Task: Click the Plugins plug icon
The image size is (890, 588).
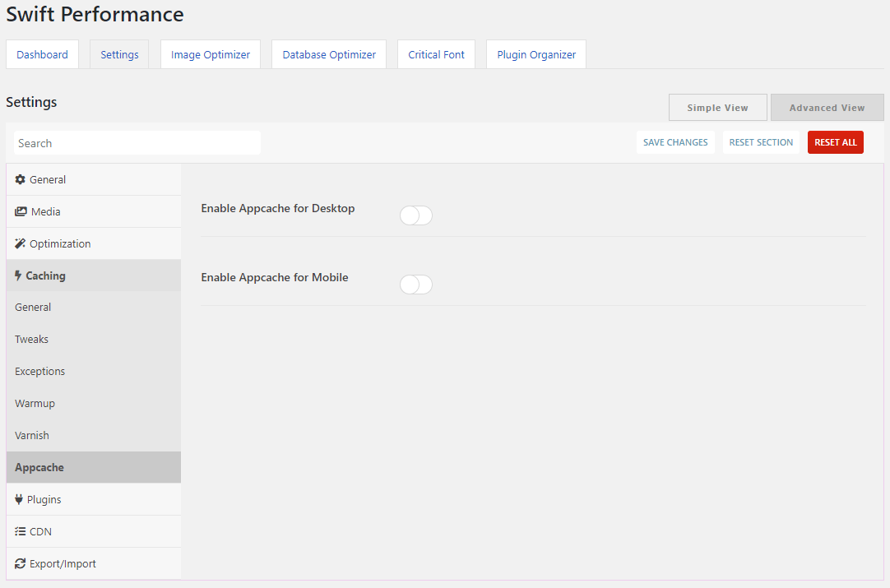Action: point(19,499)
